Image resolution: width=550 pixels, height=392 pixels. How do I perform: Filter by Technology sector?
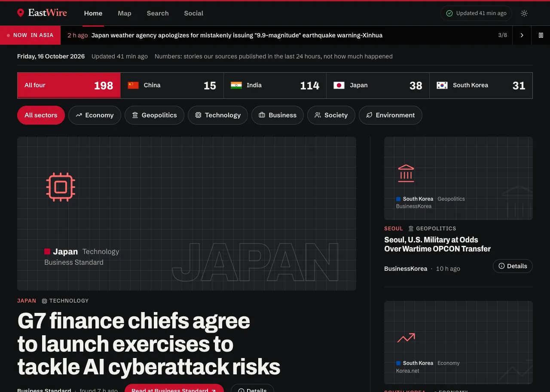coord(218,115)
